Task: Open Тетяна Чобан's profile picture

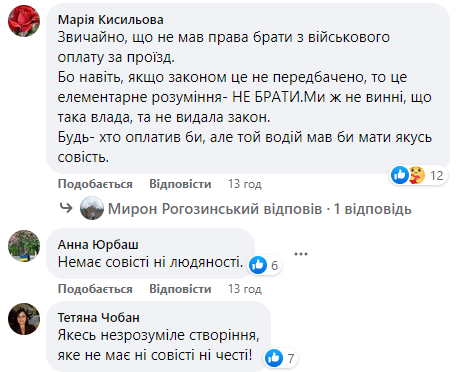Action: tap(24, 319)
